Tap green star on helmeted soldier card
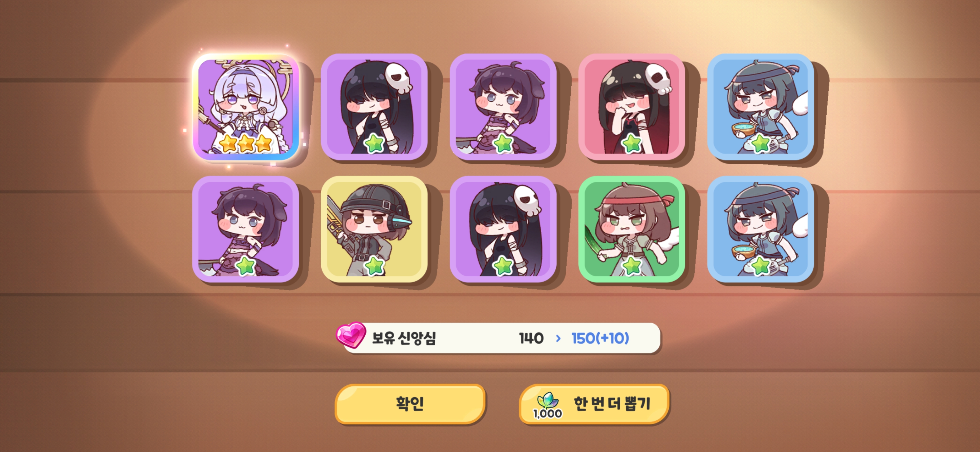Image resolution: width=980 pixels, height=452 pixels. (x=374, y=266)
